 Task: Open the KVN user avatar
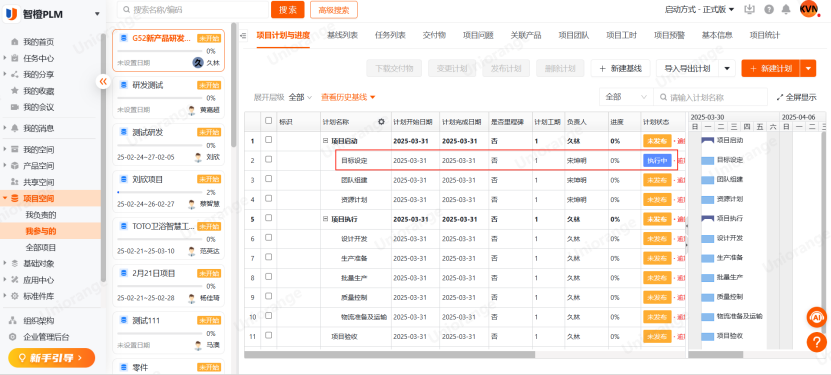(x=809, y=9)
